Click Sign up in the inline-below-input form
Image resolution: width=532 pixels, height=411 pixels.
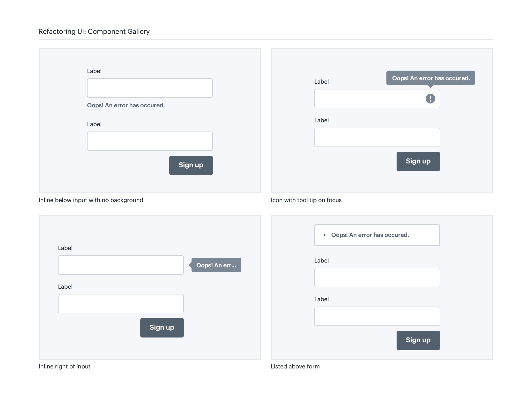[x=191, y=165]
